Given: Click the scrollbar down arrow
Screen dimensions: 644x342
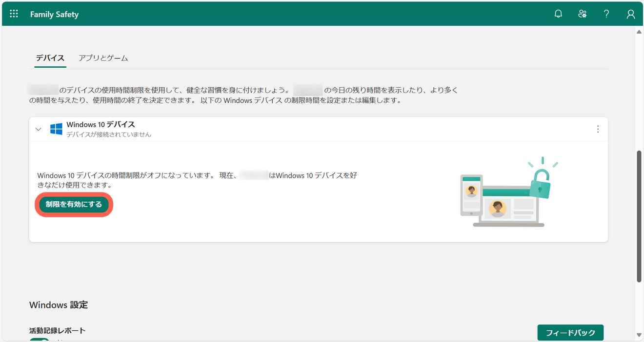Looking at the screenshot, I should tap(639, 335).
